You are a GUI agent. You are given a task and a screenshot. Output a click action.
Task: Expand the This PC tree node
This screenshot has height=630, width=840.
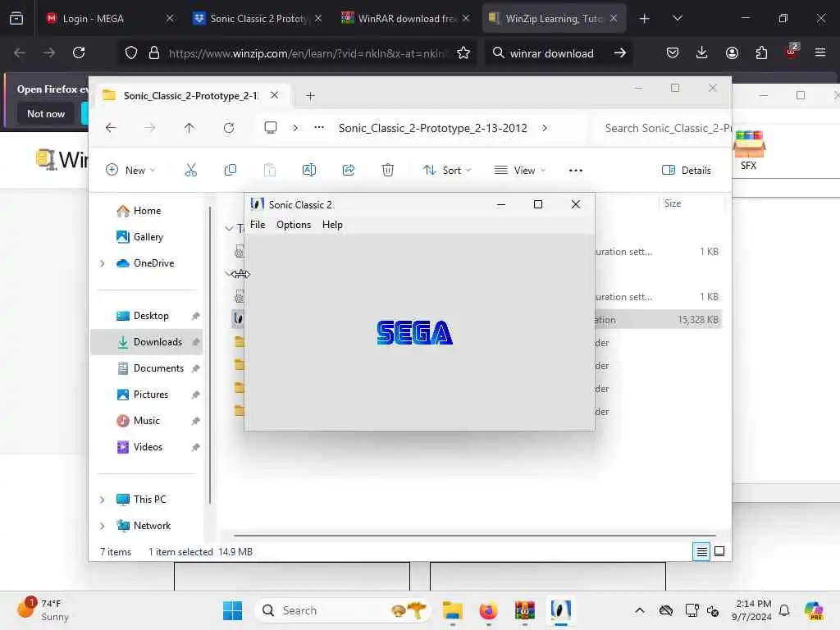[x=102, y=500]
